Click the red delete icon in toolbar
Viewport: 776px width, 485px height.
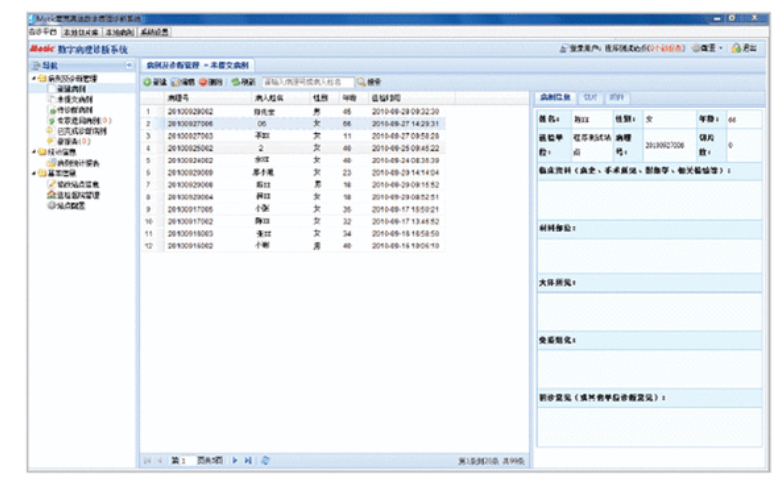tap(203, 82)
